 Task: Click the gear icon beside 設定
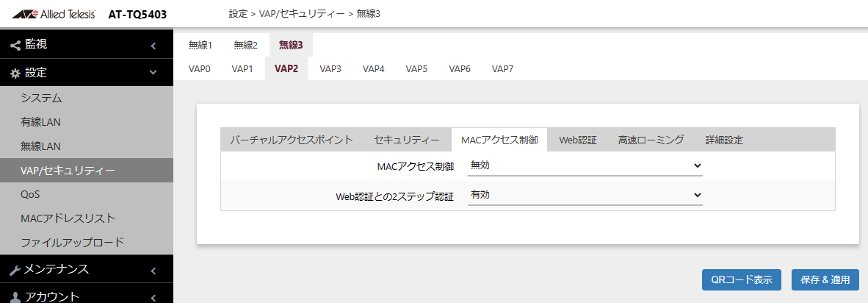(15, 73)
